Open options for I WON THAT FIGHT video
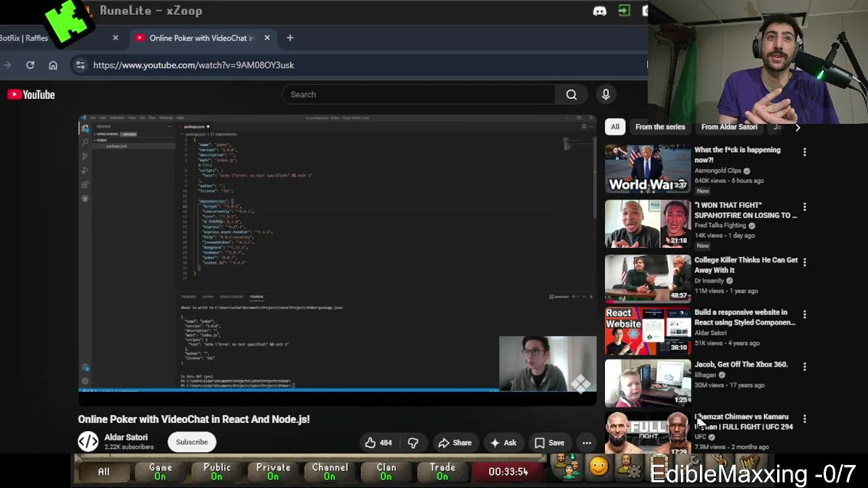This screenshot has width=868, height=488. click(804, 207)
